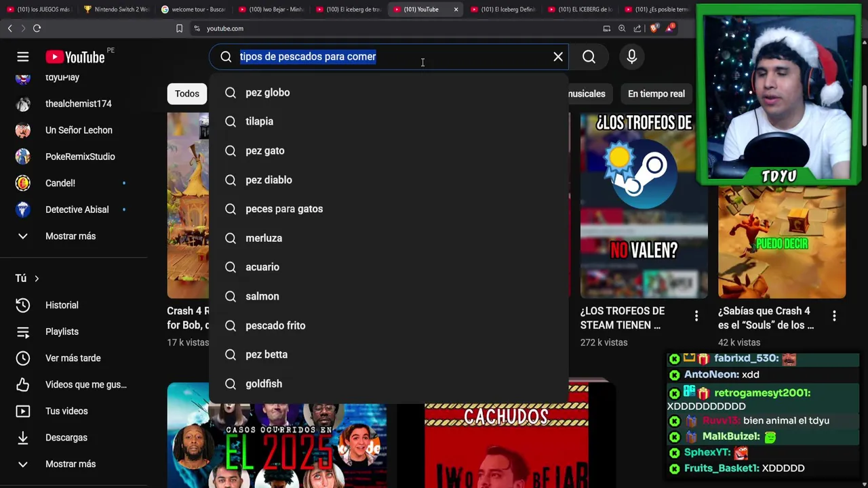
Task: Expand subscriptions with Mostar más chevron
Action: tap(22, 236)
